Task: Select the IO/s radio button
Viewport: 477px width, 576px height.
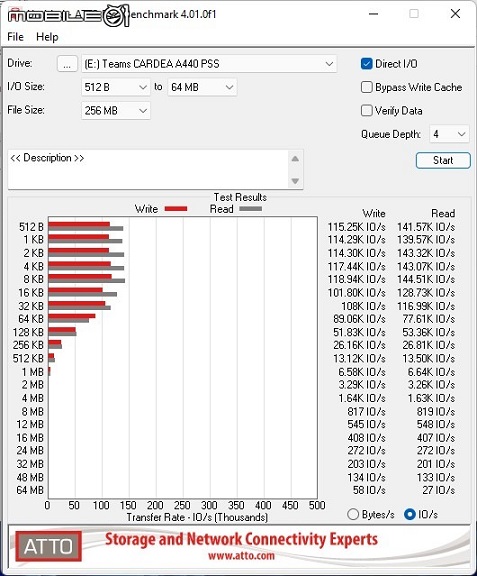Action: [409, 514]
